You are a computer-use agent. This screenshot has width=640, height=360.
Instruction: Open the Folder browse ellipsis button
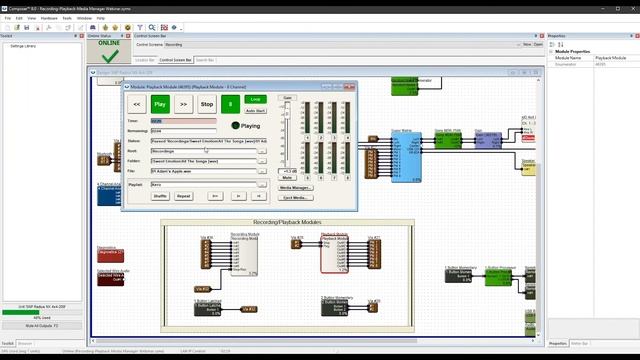pos(262,161)
